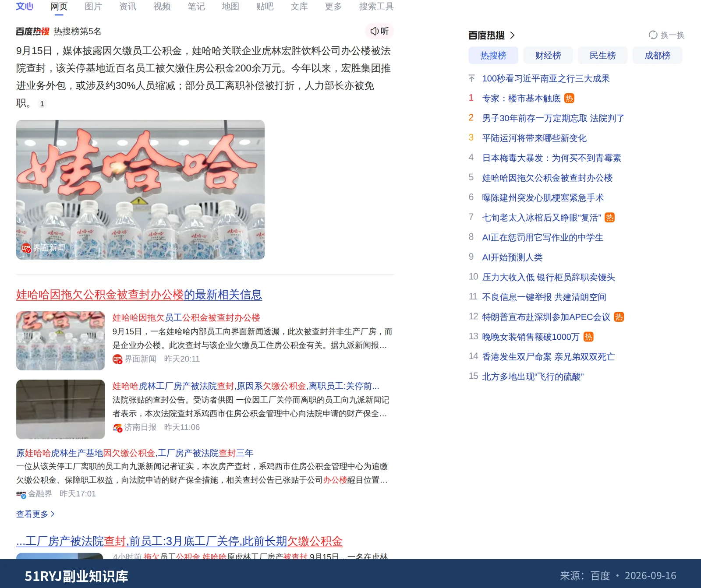Click the 济南日报 source icon
Viewport: 701px width, 588px height.
(117, 428)
